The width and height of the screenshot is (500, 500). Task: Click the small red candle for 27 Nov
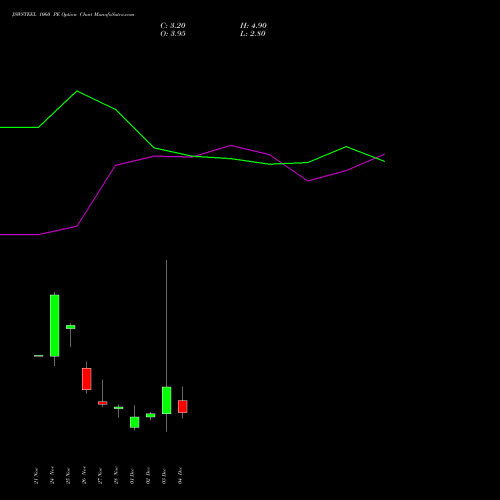[103, 403]
